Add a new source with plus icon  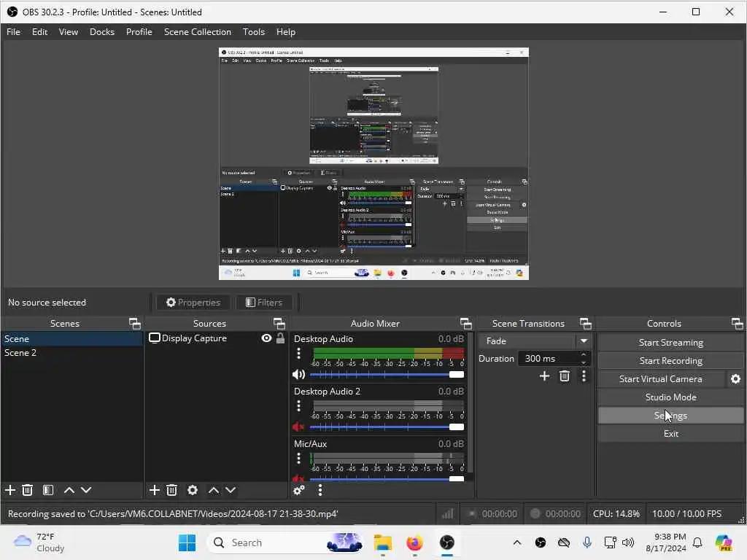[155, 489]
